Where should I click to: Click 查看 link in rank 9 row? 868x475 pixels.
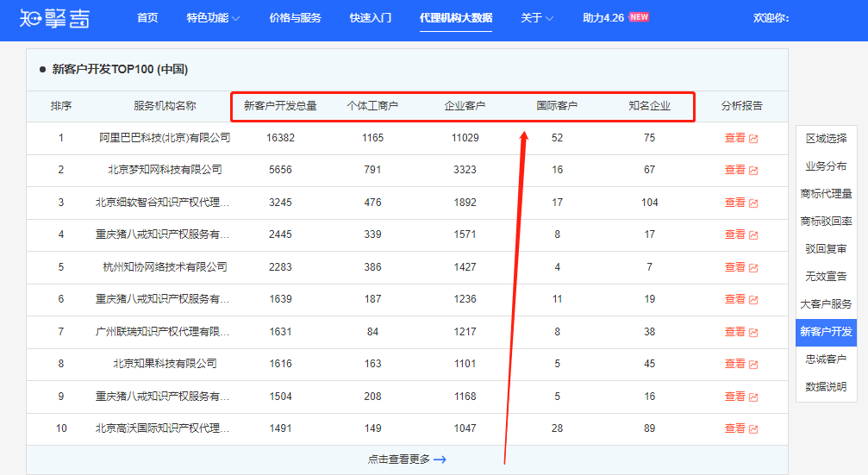tap(735, 397)
